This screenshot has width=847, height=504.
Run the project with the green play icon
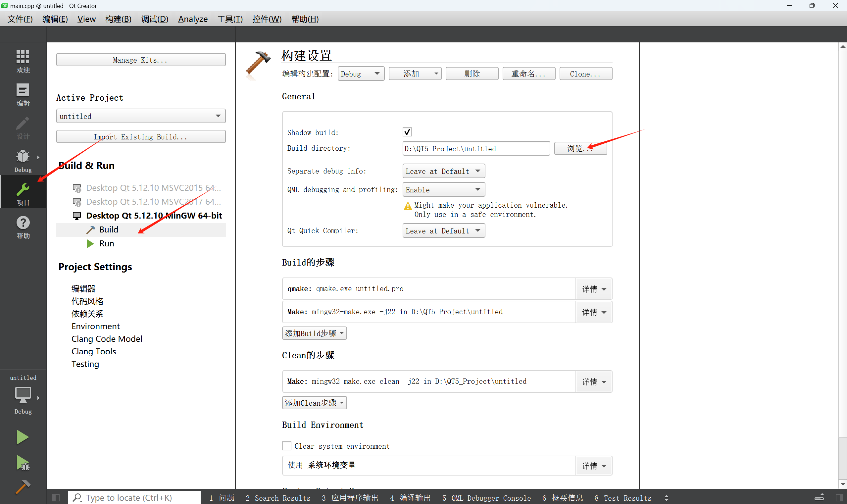[x=22, y=437]
